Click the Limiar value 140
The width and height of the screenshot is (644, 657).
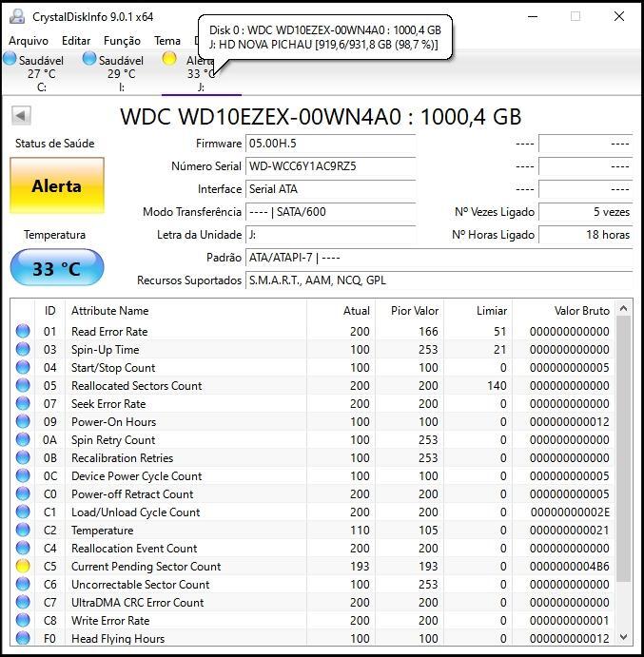[x=497, y=385]
